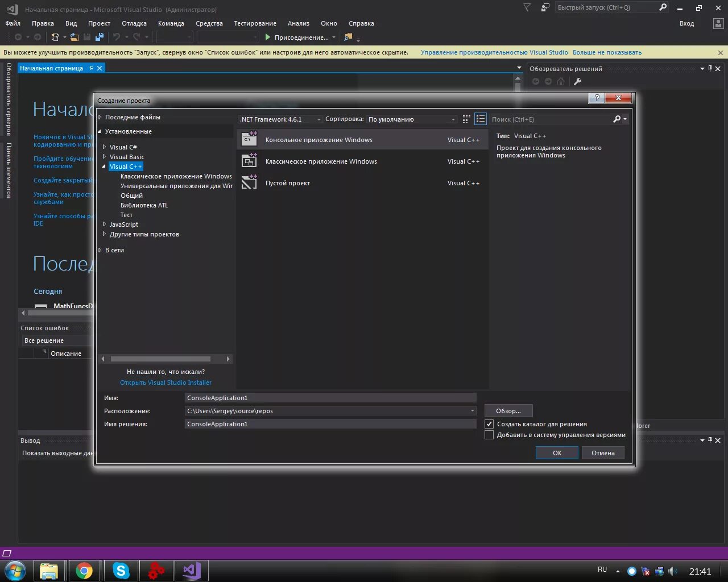Switch templates to small icons view
The width and height of the screenshot is (728, 582).
466,119
